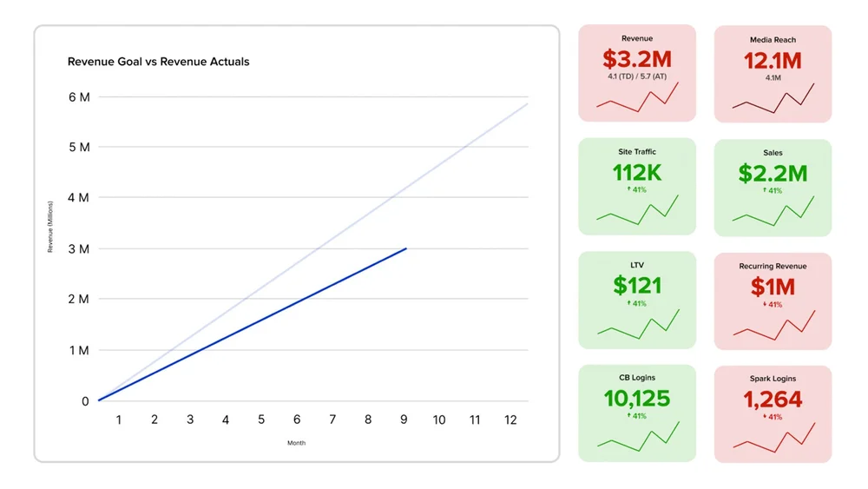This screenshot has height=489, width=868.
Task: Click the "Revenue Goal vs Revenue Actuals" title
Action: 159,63
